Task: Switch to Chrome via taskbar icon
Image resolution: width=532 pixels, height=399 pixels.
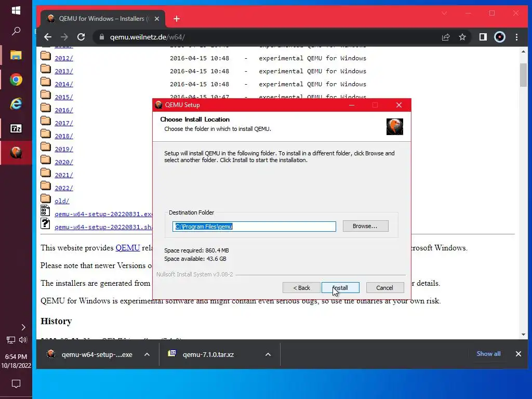Action: click(x=16, y=79)
